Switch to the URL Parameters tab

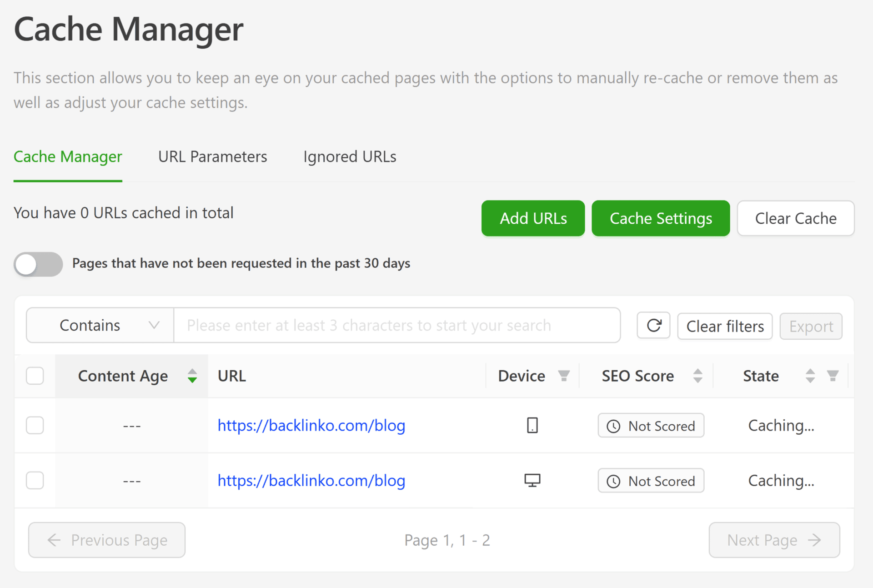212,157
